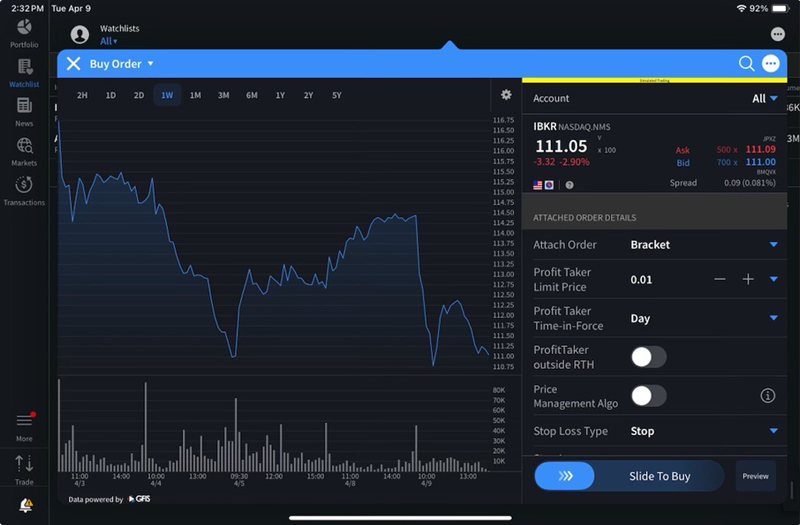
Task: Open the Attach Order Bracket dropdown
Action: pos(773,244)
